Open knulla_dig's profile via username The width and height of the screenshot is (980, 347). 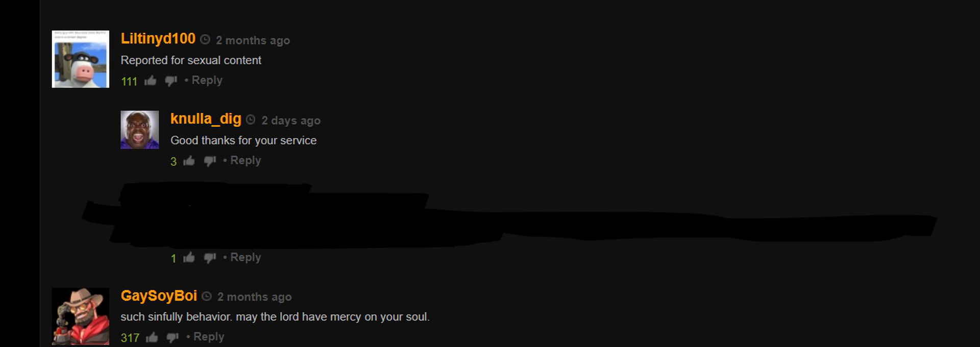[x=206, y=119]
